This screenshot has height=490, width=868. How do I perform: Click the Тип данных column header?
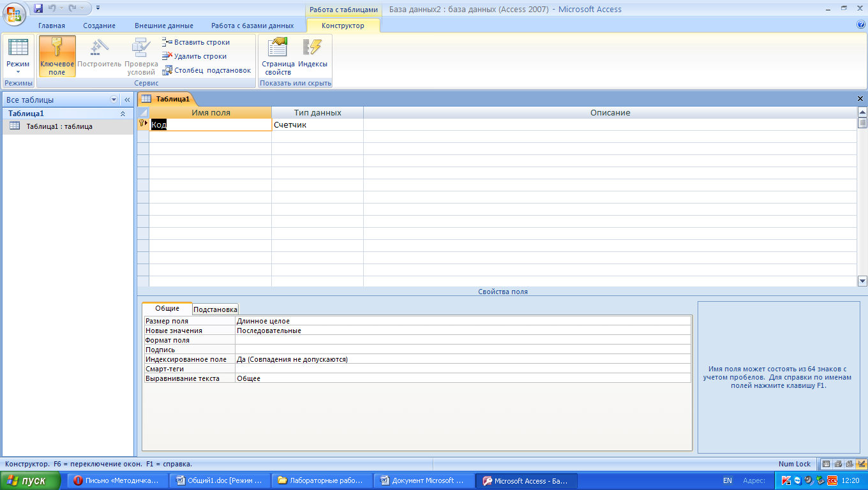click(x=317, y=112)
